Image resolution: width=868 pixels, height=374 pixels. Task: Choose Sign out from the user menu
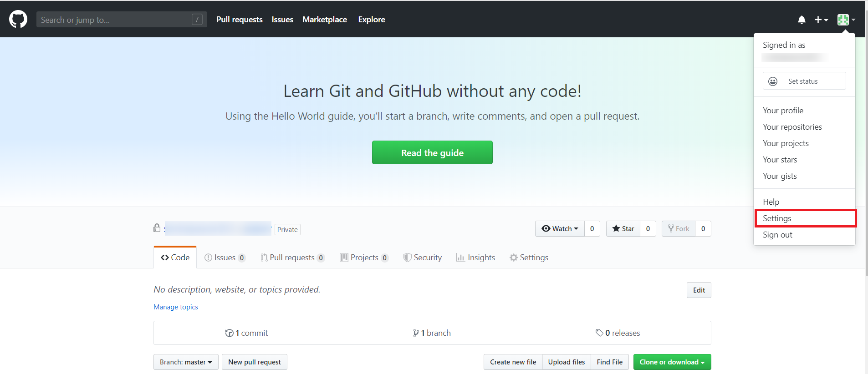click(804, 235)
